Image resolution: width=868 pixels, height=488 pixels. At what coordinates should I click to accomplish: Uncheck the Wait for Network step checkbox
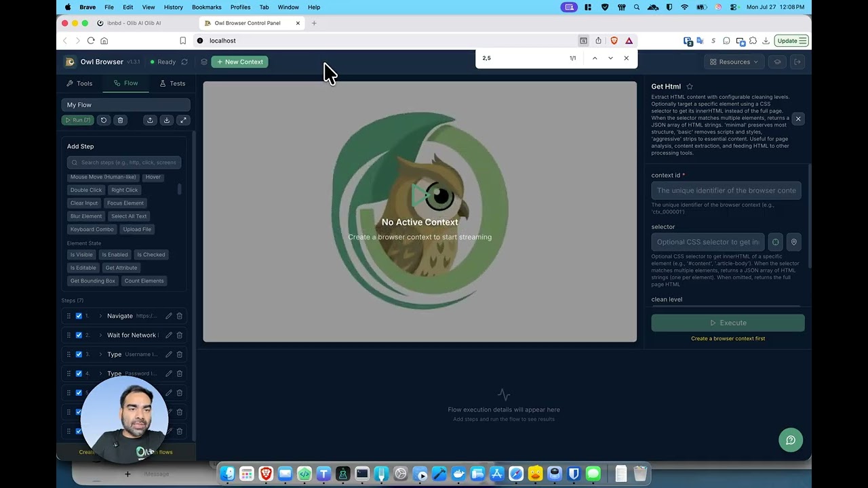(79, 335)
